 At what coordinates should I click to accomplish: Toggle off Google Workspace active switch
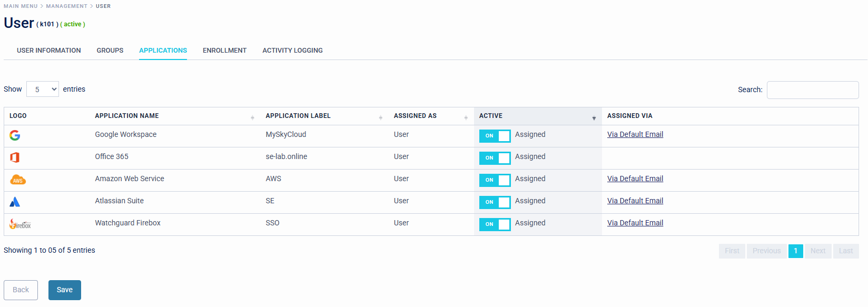495,136
